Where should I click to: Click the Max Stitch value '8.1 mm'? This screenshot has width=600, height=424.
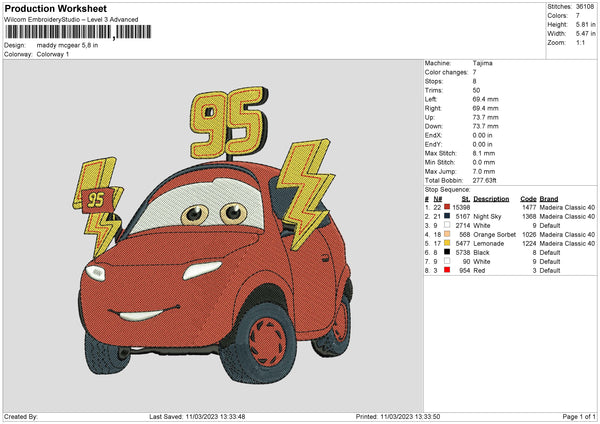click(484, 153)
